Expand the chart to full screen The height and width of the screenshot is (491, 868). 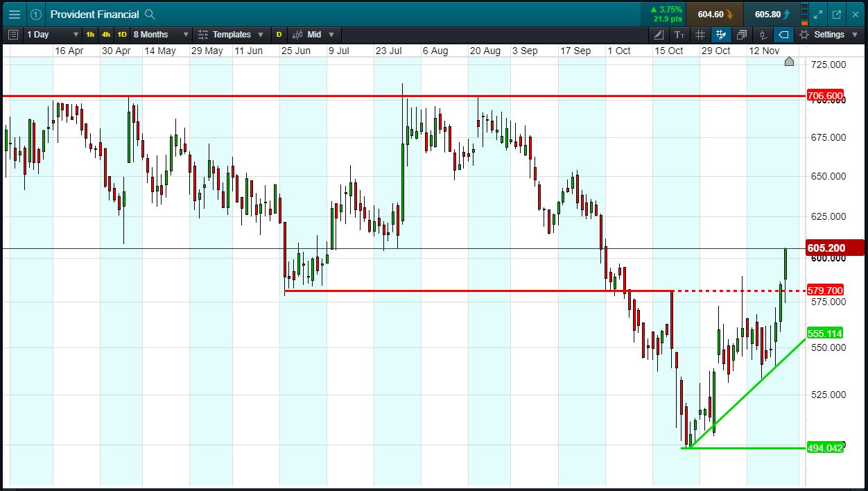[818, 14]
